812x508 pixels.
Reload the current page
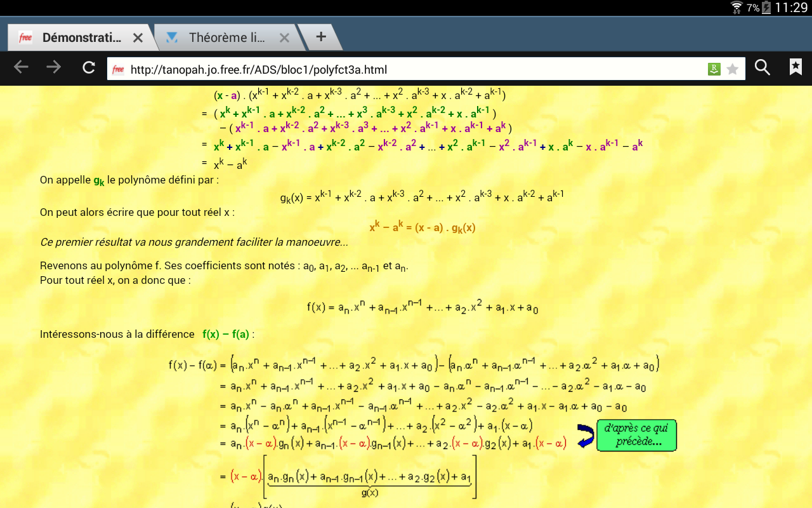point(89,67)
